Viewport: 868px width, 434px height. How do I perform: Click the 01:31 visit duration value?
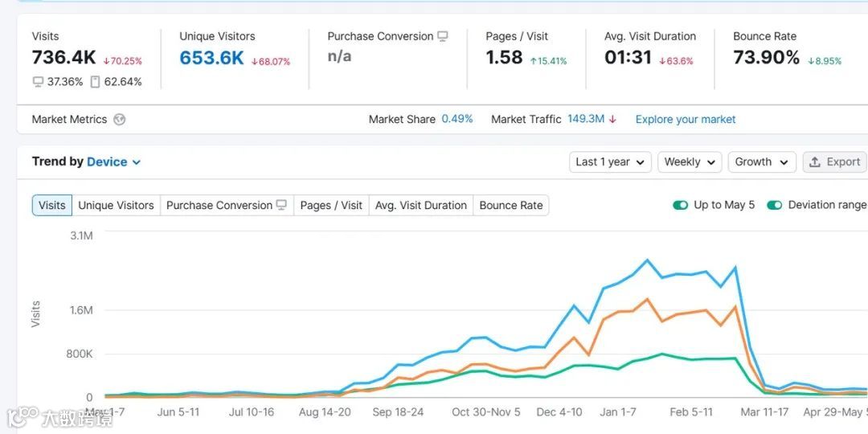tap(628, 58)
